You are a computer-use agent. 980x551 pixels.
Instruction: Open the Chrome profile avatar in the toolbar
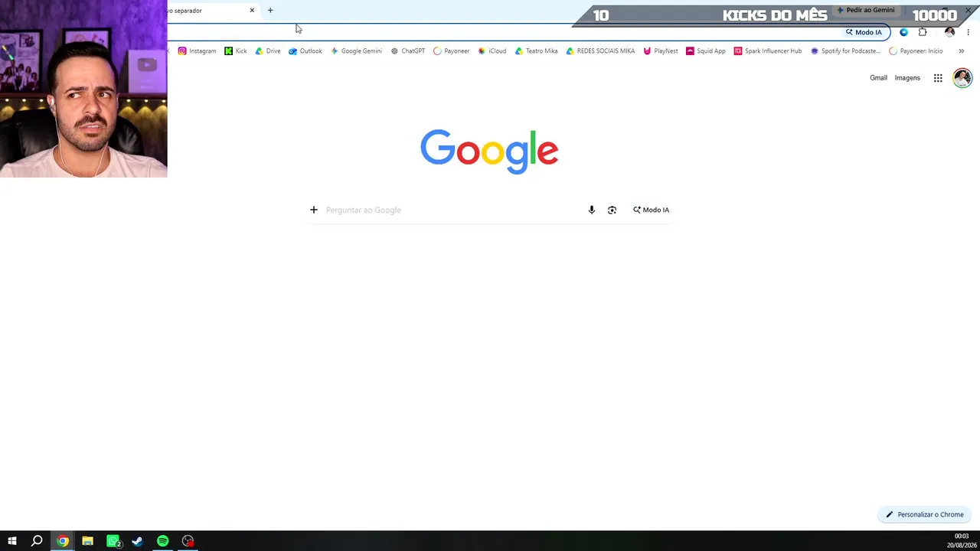click(x=950, y=32)
